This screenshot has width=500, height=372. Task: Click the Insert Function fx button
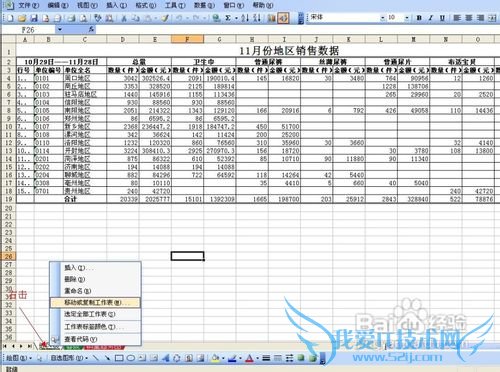tap(91, 30)
